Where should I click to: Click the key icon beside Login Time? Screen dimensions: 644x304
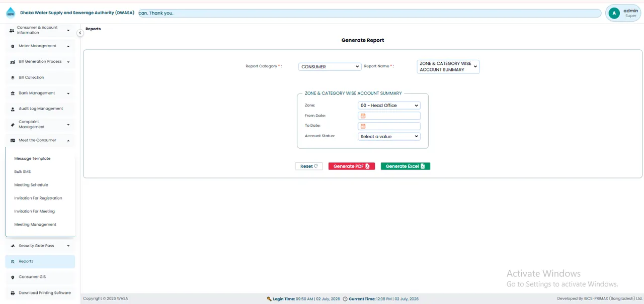[x=269, y=299]
